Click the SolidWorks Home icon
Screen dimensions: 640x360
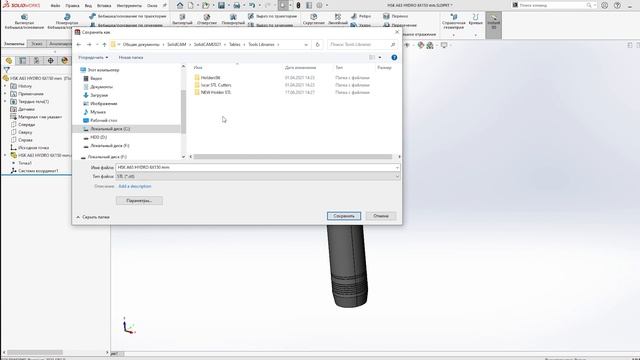pos(180,5)
